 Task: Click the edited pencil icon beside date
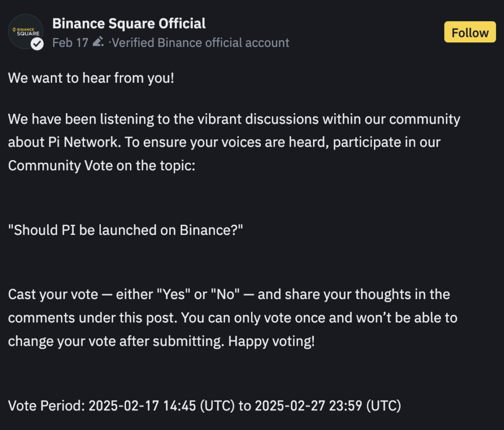click(98, 42)
